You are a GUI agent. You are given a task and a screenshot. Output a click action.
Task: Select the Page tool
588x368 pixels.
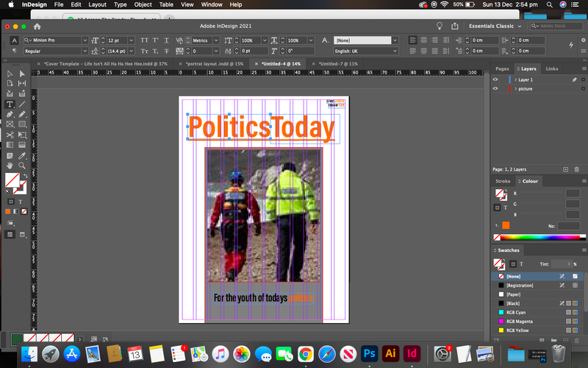[10, 83]
